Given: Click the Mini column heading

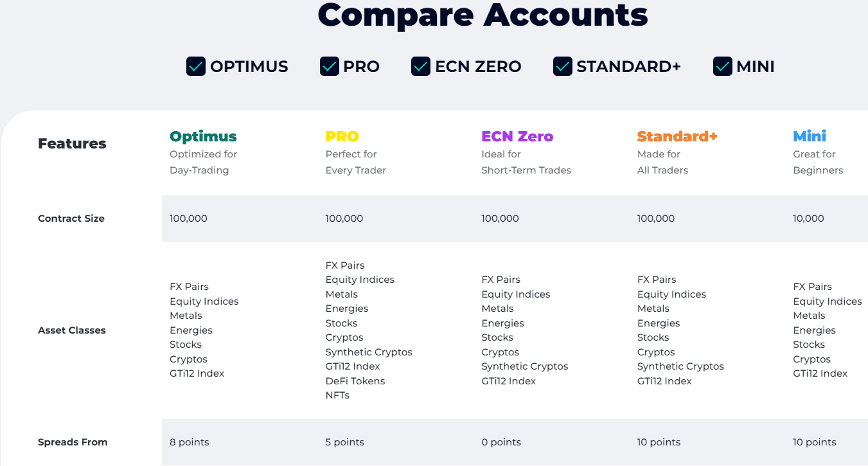Looking at the screenshot, I should (810, 136).
